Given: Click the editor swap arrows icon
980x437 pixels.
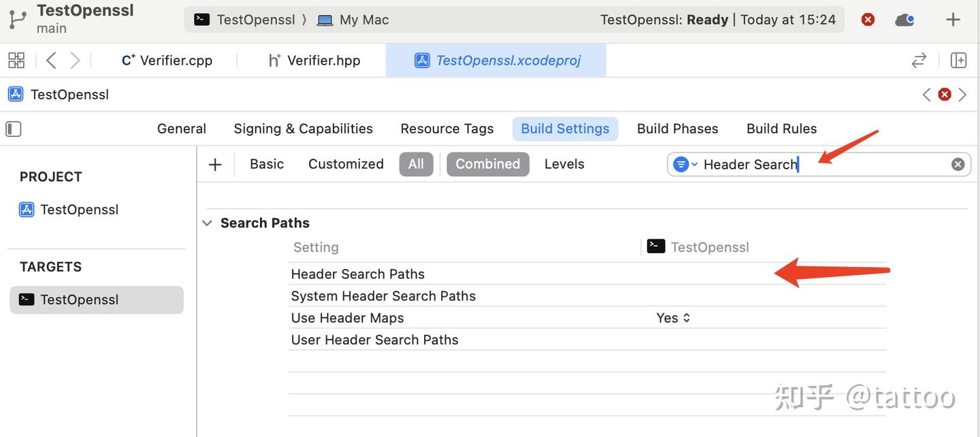Looking at the screenshot, I should pyautogui.click(x=919, y=61).
